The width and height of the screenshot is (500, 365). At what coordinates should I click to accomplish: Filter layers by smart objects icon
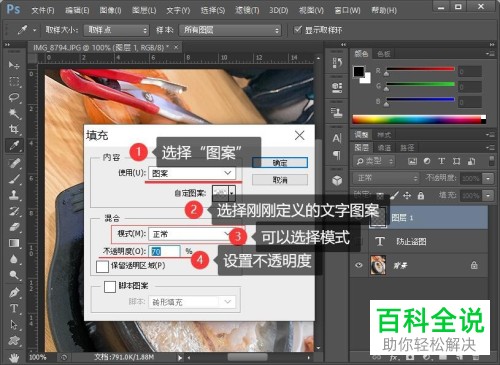[x=471, y=161]
